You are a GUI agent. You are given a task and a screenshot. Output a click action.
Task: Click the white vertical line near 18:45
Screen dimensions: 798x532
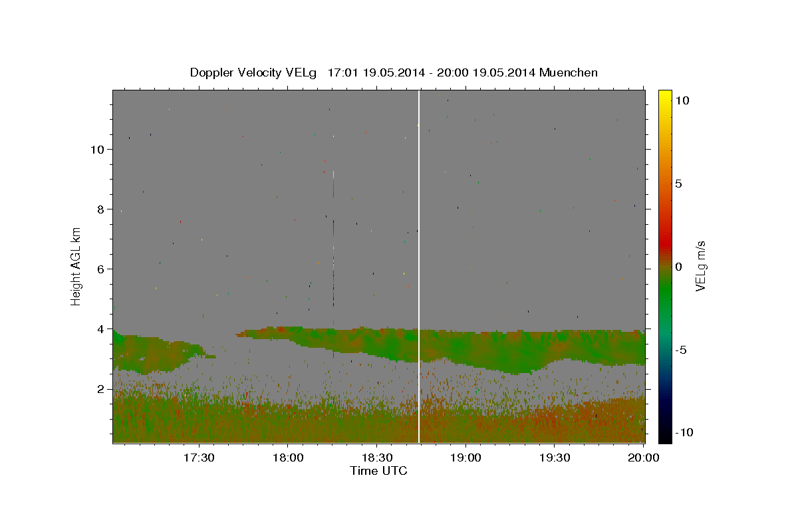419,266
